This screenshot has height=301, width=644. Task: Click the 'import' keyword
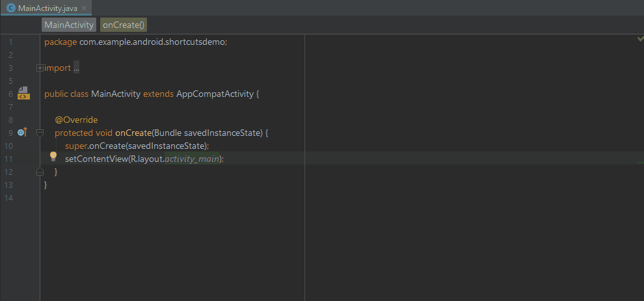click(57, 68)
